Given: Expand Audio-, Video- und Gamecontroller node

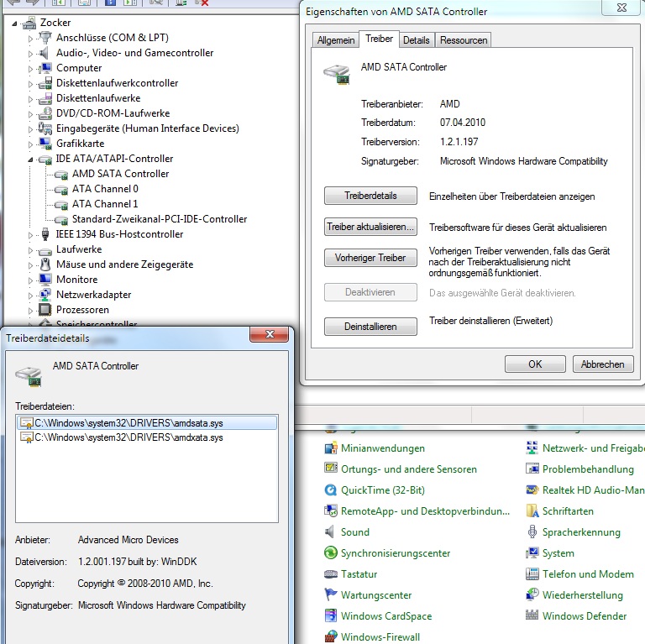Looking at the screenshot, I should [30, 54].
